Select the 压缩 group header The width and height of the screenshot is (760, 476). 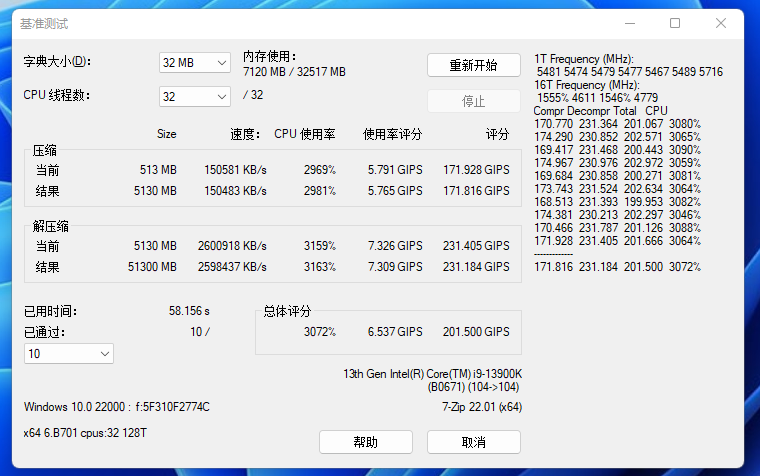(x=45, y=151)
